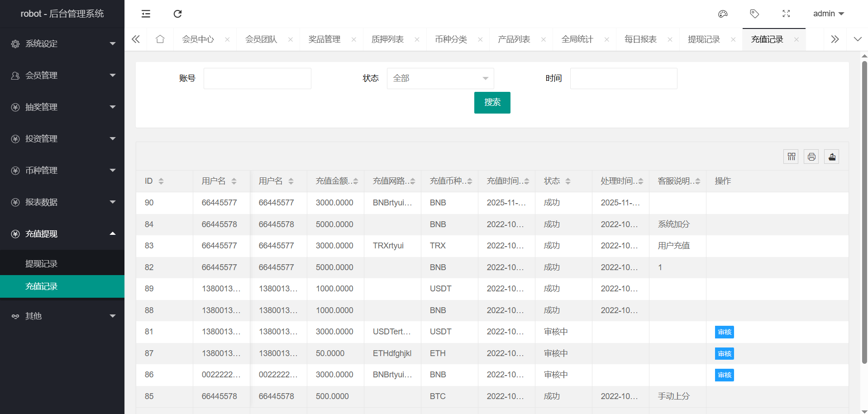Toggle fullscreen mode icon

point(786,14)
